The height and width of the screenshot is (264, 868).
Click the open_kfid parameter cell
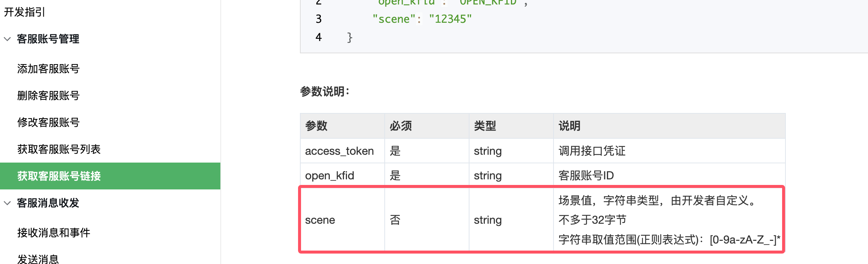click(342, 176)
